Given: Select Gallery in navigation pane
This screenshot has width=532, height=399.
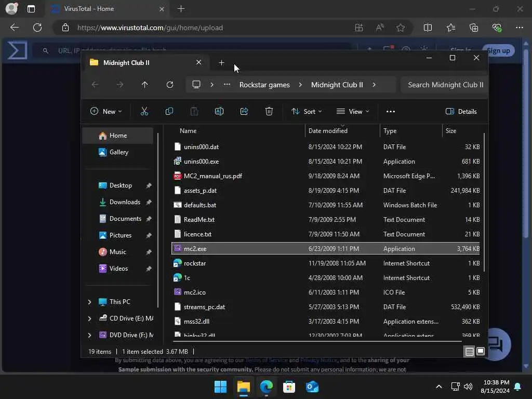Looking at the screenshot, I should click(x=118, y=152).
